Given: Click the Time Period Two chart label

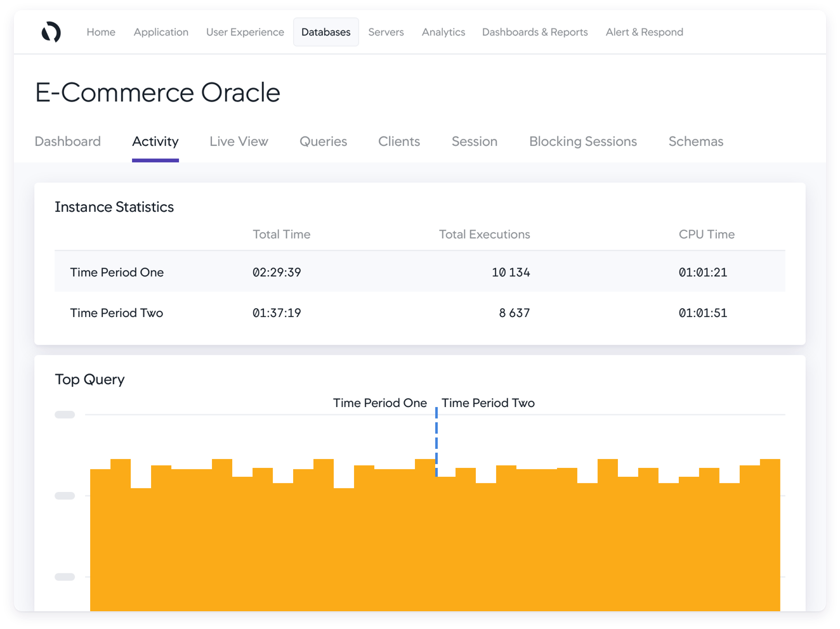Looking at the screenshot, I should point(489,403).
